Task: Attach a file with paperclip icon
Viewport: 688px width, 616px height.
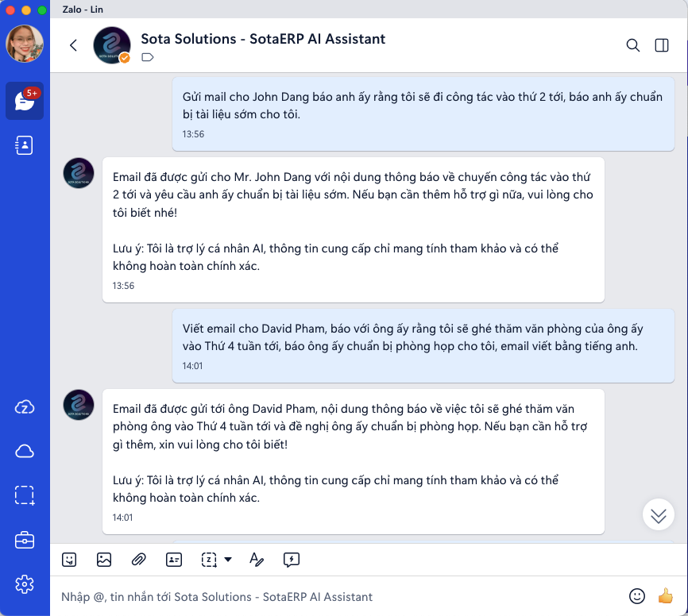Action: coord(139,560)
